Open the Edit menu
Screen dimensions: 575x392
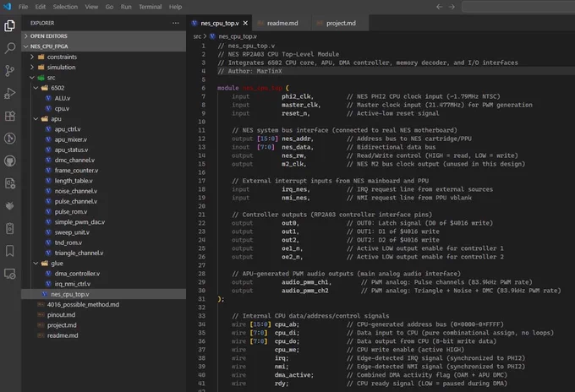[41, 7]
